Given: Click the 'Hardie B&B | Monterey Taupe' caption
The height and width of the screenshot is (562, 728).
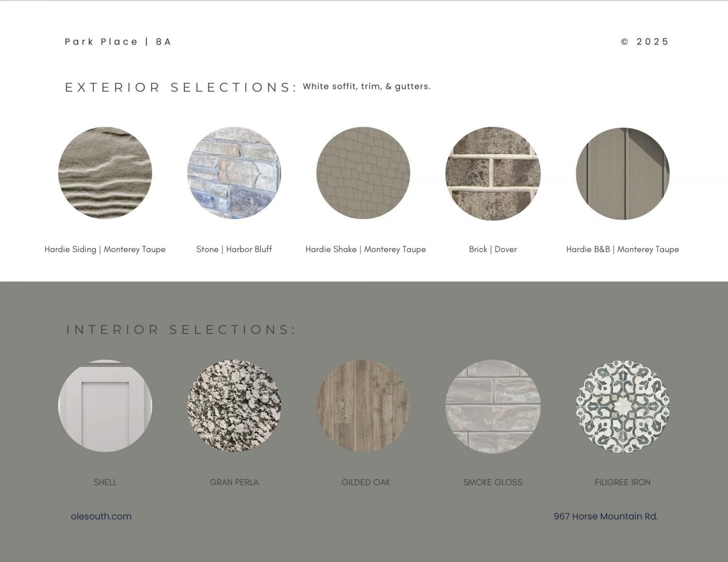Looking at the screenshot, I should pos(623,249).
